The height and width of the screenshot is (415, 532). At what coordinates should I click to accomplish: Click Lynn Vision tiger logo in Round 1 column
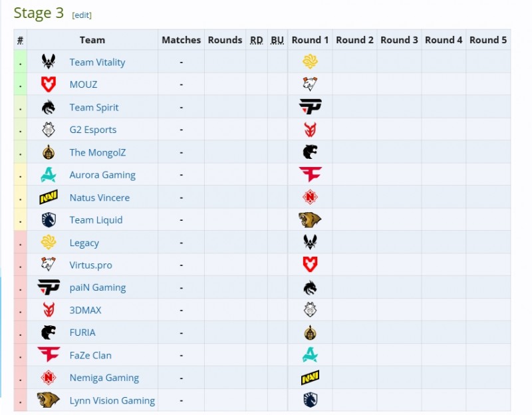tap(310, 220)
